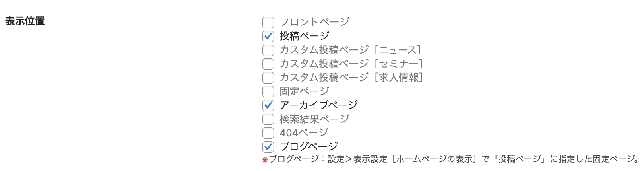
Task: Select the カスタム投稿ページ［求人情報］ label
Action: pyautogui.click(x=351, y=77)
